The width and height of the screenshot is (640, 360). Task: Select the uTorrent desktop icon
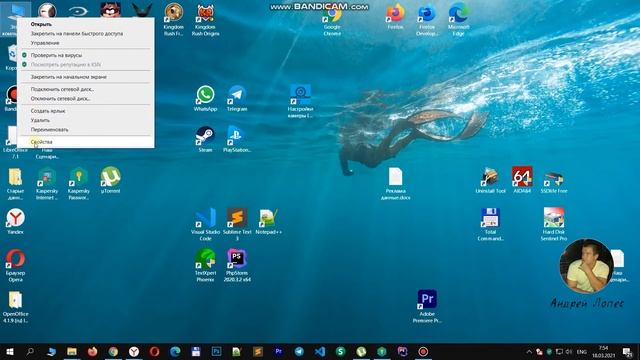click(x=110, y=180)
